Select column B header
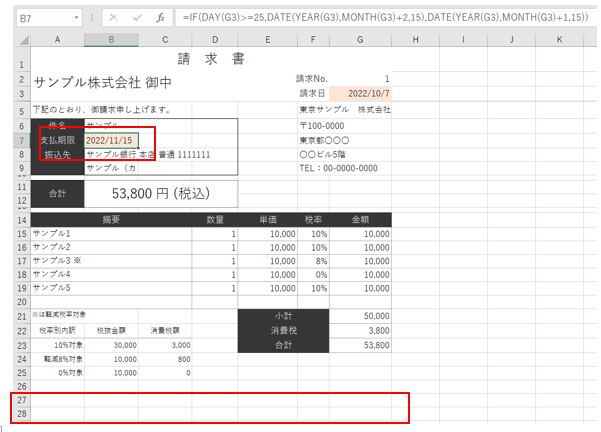This screenshot has width=601, height=432. point(110,39)
